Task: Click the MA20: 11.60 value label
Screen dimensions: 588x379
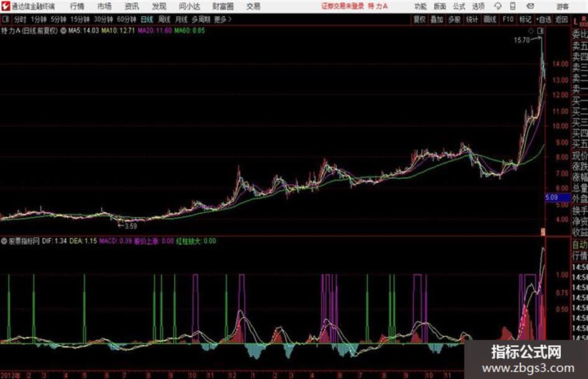Action: (x=154, y=30)
